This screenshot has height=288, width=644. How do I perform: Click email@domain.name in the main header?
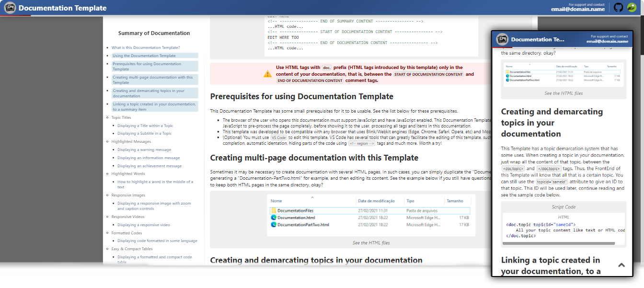(578, 9)
